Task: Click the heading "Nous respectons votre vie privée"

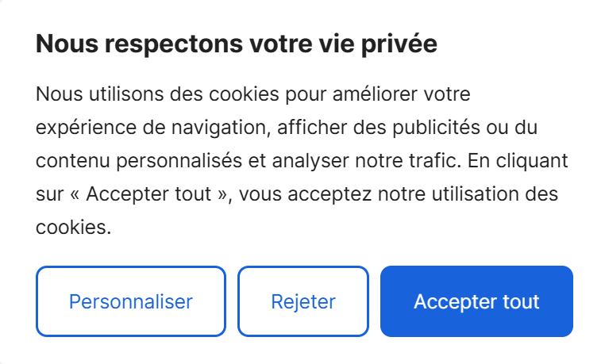Action: coord(237,45)
